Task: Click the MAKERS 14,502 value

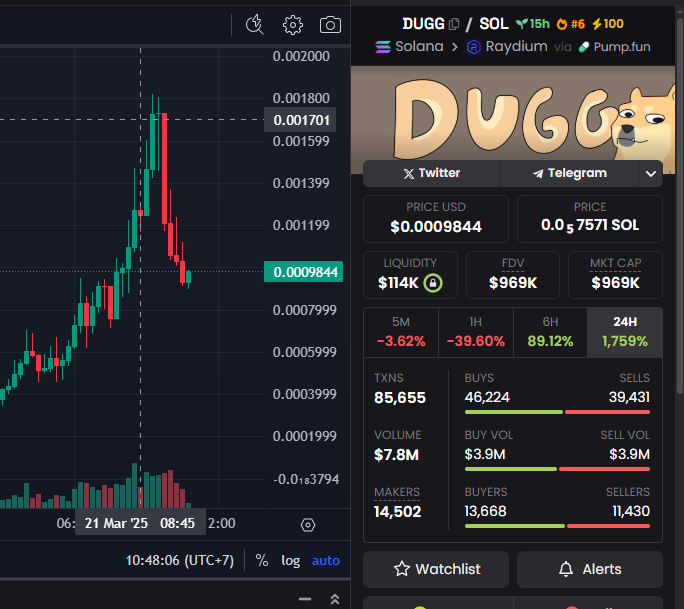Action: (397, 511)
